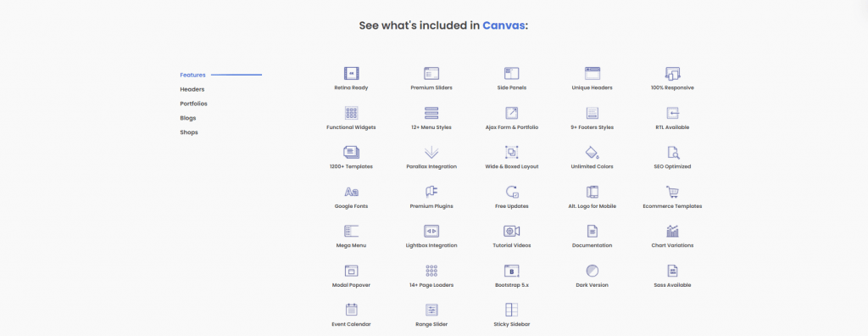Click the Unique Headers icon
The height and width of the screenshot is (336, 868).
pos(593,73)
